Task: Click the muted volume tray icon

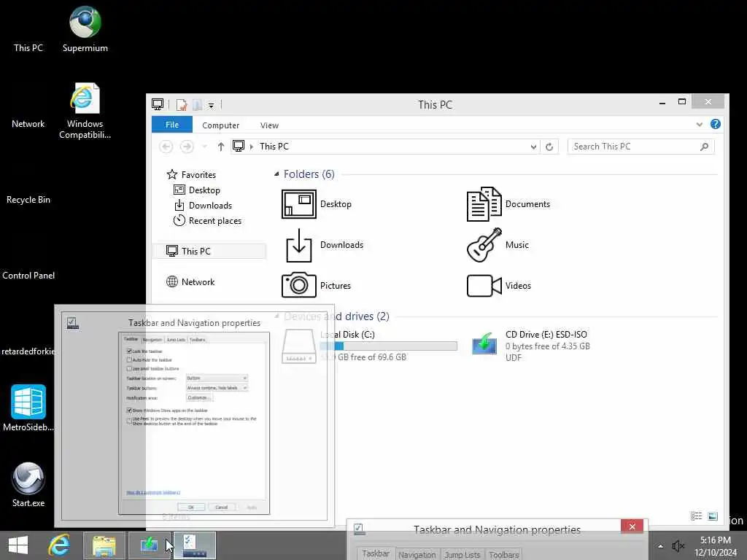Action: click(x=678, y=546)
